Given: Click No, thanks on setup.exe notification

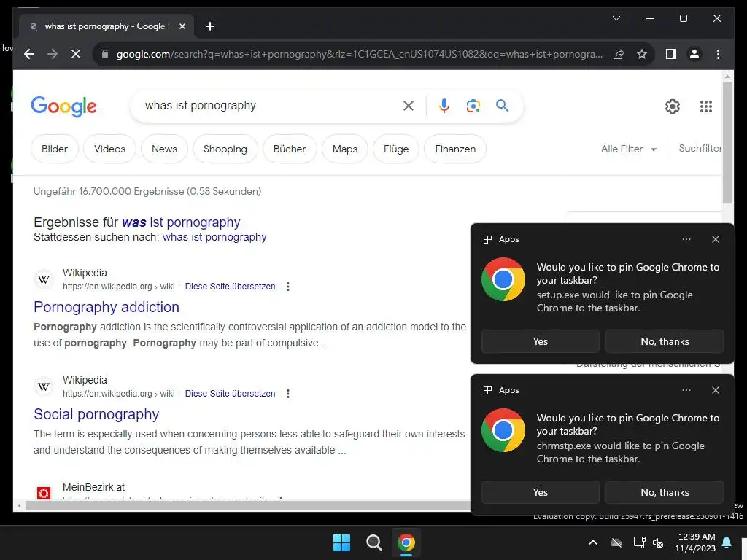Looking at the screenshot, I should coord(665,341).
